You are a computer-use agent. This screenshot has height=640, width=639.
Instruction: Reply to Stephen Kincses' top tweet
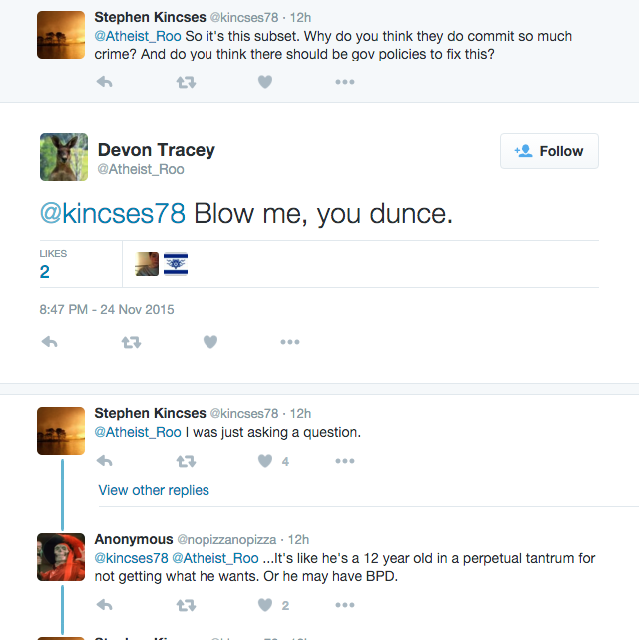coord(104,82)
